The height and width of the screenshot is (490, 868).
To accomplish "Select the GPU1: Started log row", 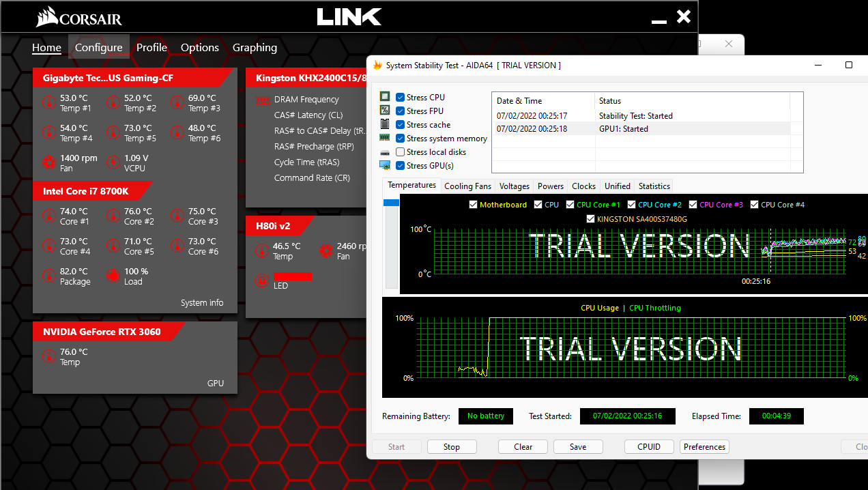I will click(x=641, y=129).
